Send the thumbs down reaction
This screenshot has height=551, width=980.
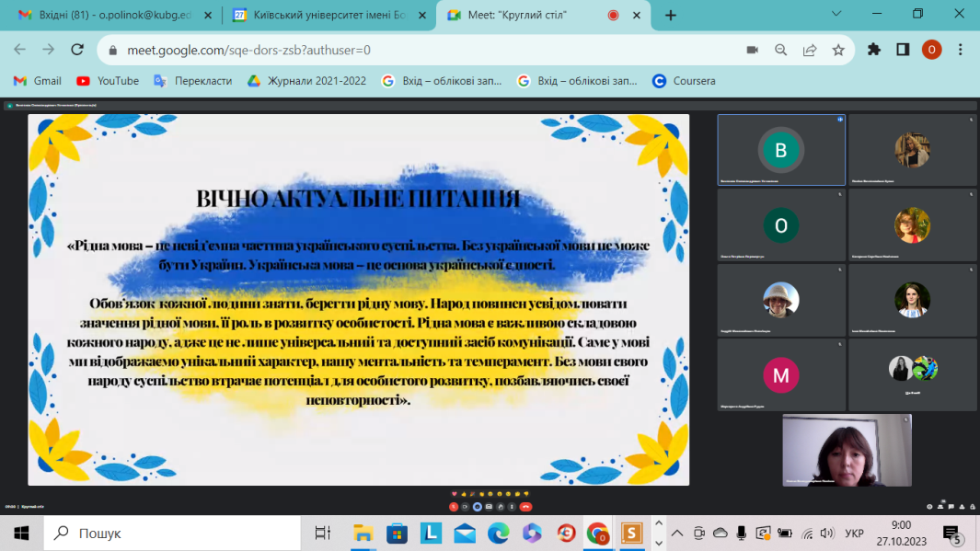(x=526, y=494)
